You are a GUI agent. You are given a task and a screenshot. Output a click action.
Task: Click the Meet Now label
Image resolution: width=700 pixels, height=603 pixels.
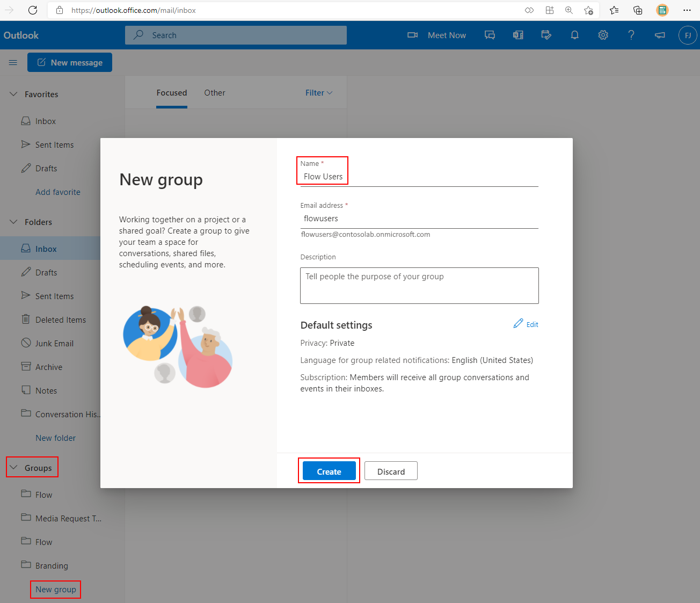point(447,35)
